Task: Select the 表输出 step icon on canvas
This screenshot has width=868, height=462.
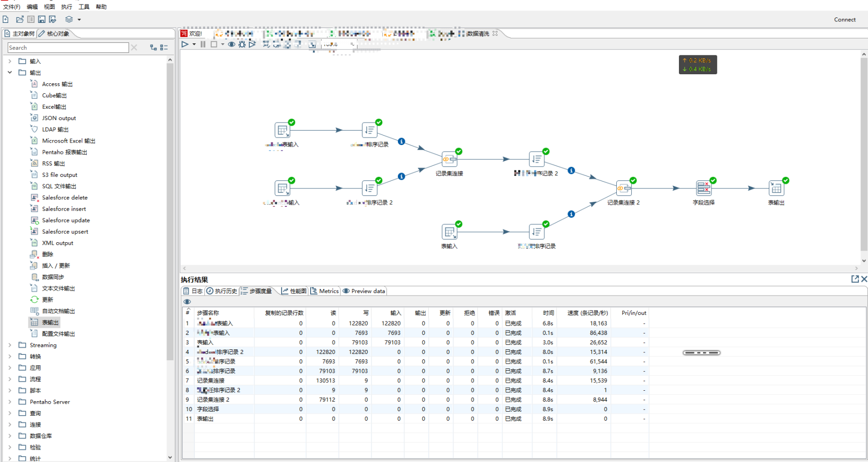Action: point(776,188)
